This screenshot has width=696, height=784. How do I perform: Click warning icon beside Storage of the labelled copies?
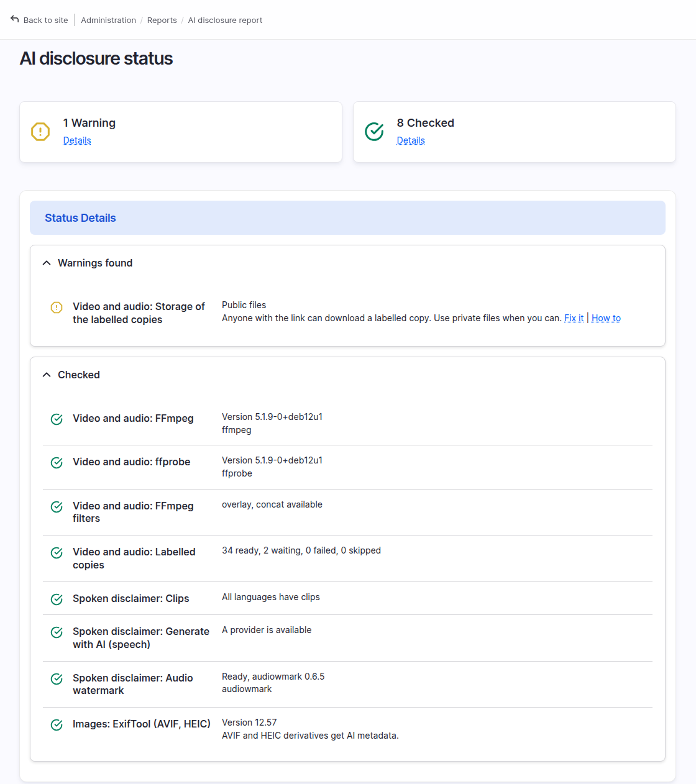click(57, 307)
